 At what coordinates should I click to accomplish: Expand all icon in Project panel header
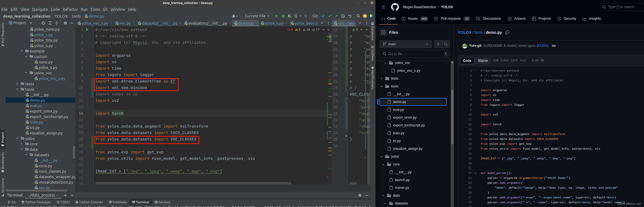click(x=50, y=23)
